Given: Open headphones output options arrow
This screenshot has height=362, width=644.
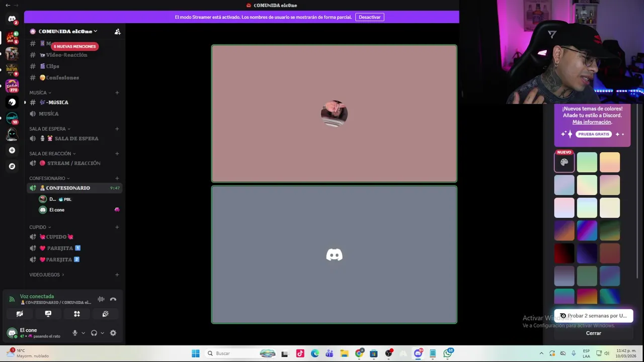Looking at the screenshot, I should coord(102,333).
